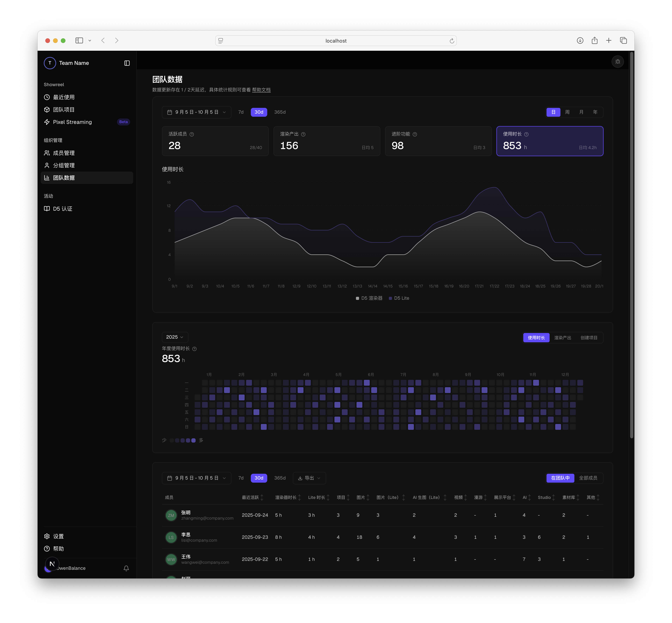The image size is (672, 623).
Task: Open the 导出 export dropdown
Action: [x=309, y=478]
